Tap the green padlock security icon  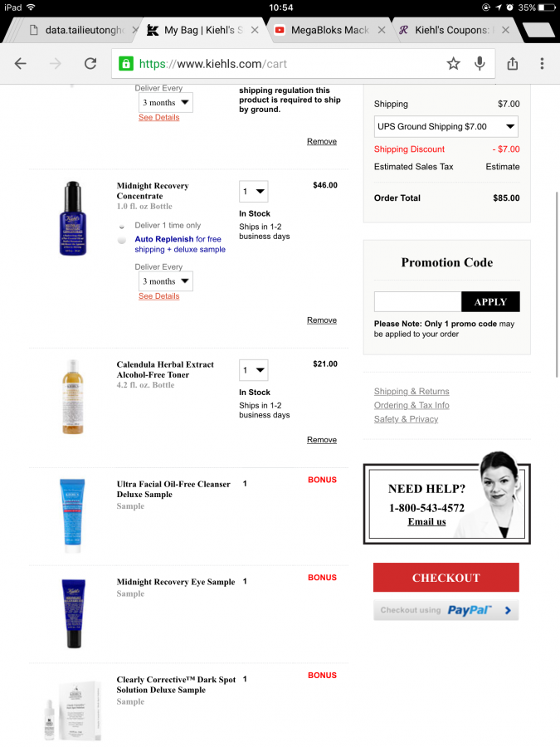[126, 64]
